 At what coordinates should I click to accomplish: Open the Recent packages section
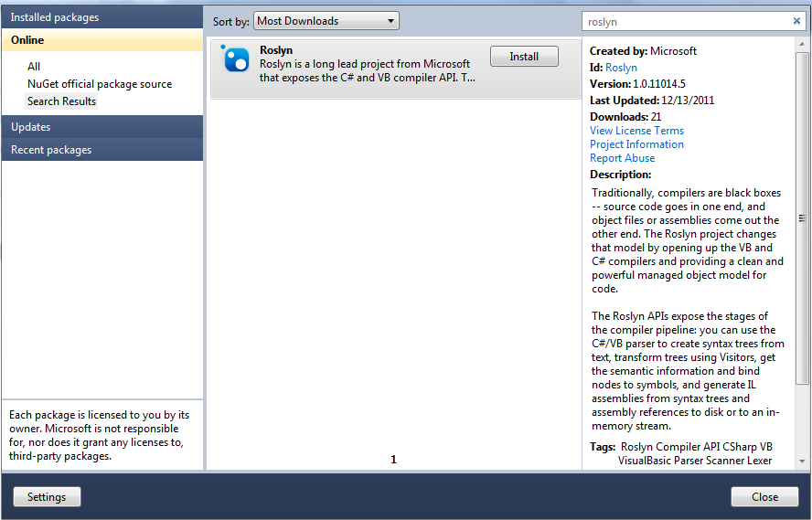click(x=102, y=150)
